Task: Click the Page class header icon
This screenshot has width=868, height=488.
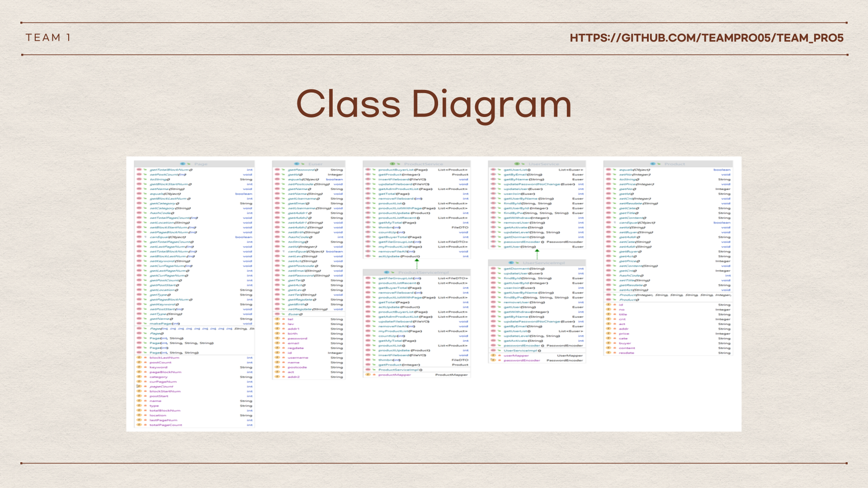Action: pos(183,164)
